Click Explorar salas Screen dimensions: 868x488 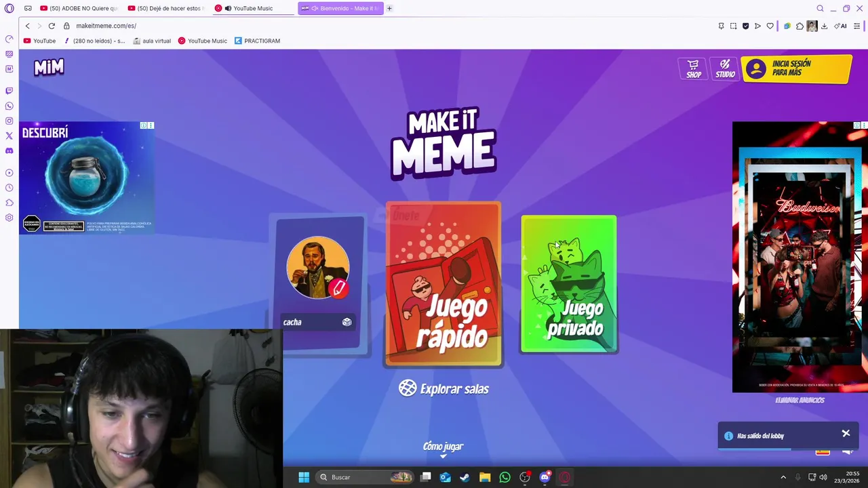(444, 388)
